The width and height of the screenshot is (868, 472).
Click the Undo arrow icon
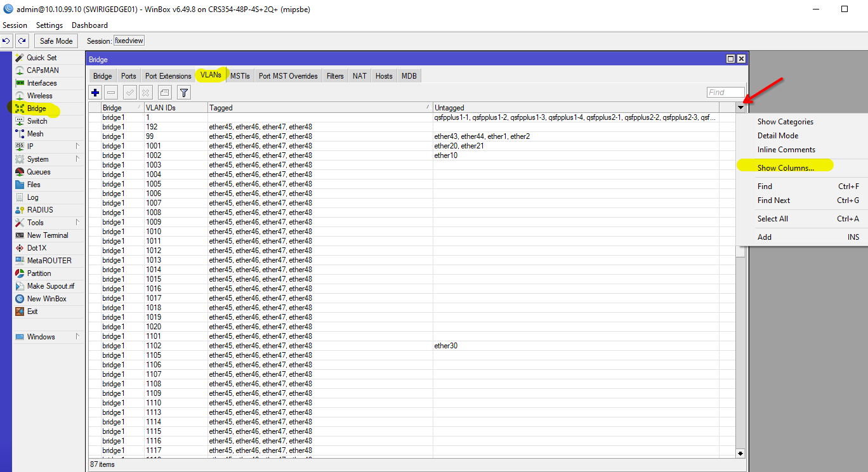(6, 41)
